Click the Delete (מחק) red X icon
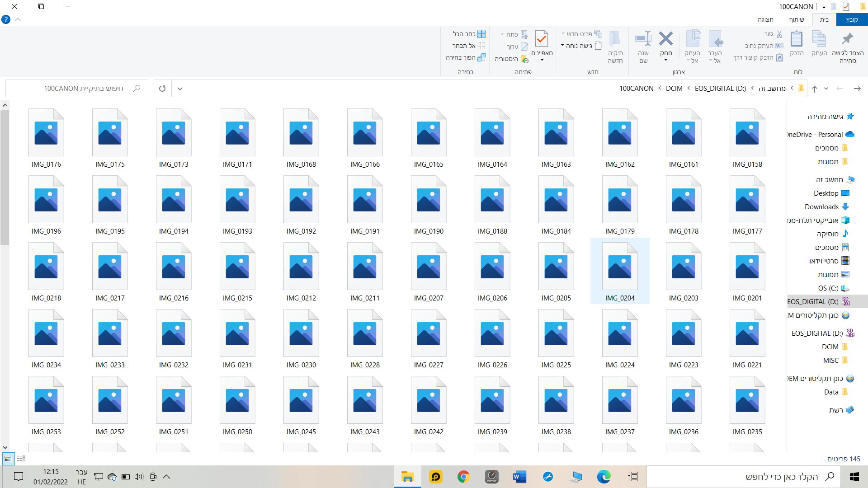 coord(665,39)
